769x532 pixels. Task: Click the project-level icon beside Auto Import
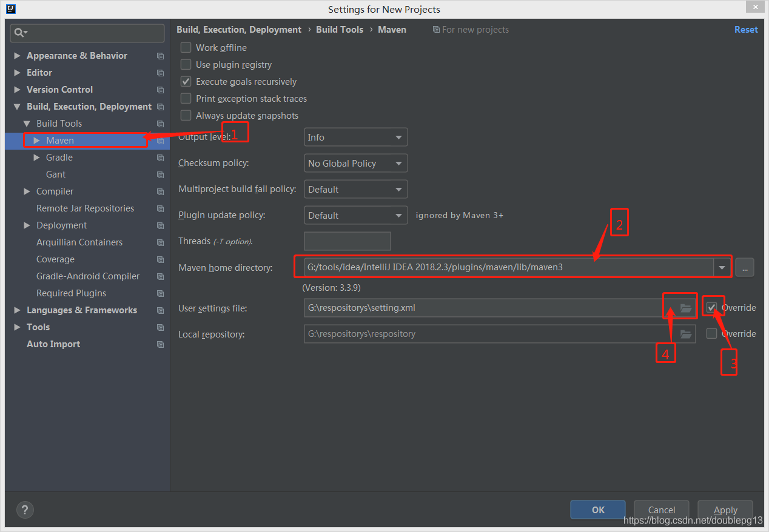(160, 344)
